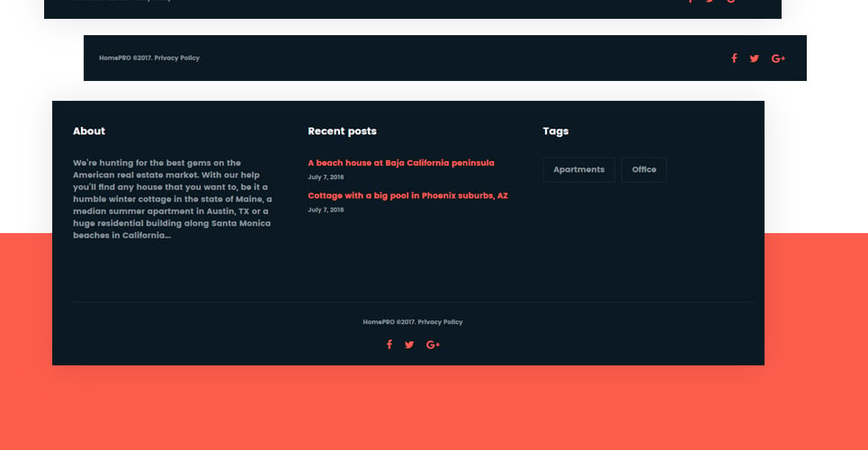Open 'A beach house at Baja California peninsula' post
This screenshot has height=450, width=868.
coord(401,163)
